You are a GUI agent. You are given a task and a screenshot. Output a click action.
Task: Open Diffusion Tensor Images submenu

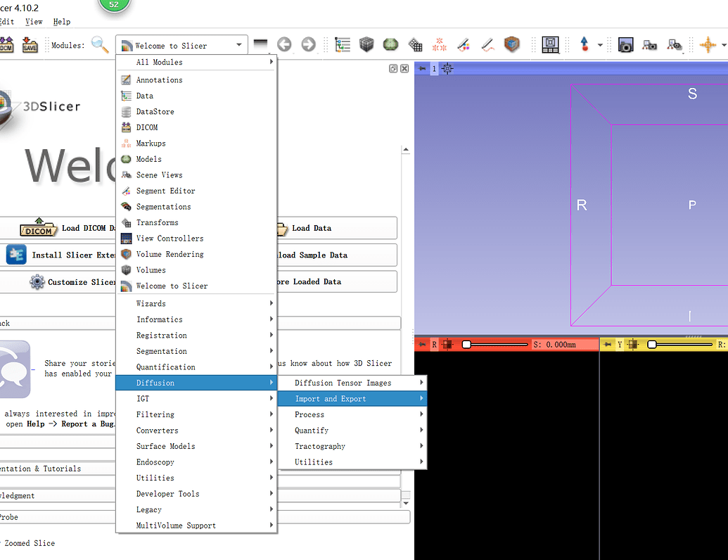point(352,383)
